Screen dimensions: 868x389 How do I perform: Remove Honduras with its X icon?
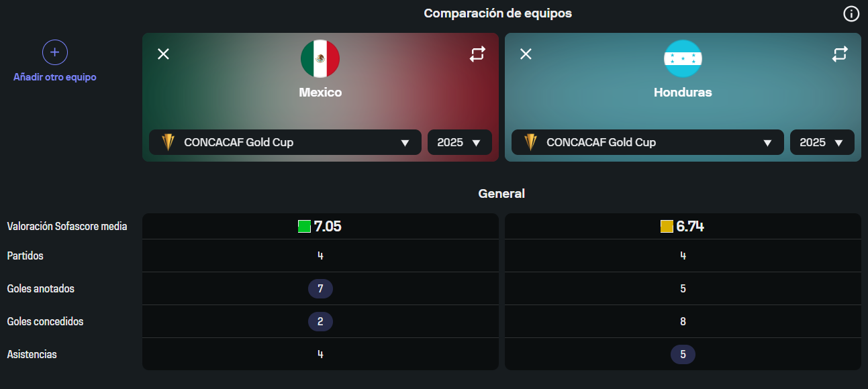[x=526, y=54]
